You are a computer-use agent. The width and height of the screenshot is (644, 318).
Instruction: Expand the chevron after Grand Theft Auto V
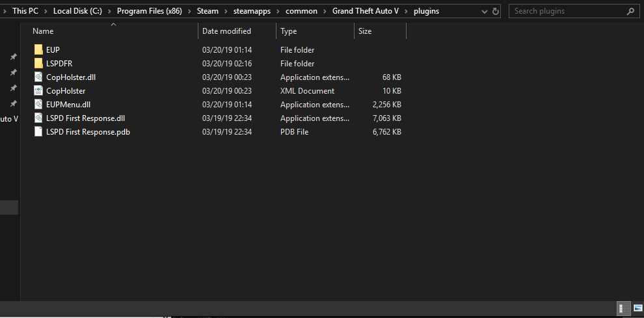coord(407,11)
